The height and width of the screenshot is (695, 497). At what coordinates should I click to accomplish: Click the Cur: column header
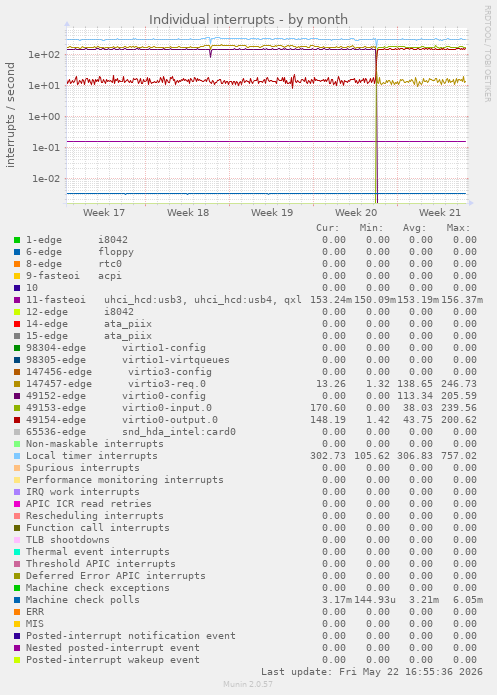click(x=328, y=228)
